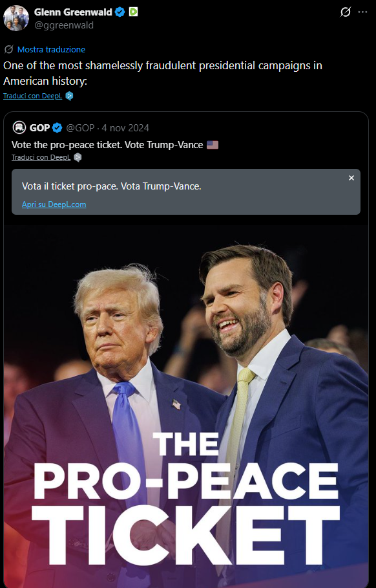Hide the tweet content via the slashed-eye control
Image resolution: width=376 pixels, height=588 pixels.
345,11
